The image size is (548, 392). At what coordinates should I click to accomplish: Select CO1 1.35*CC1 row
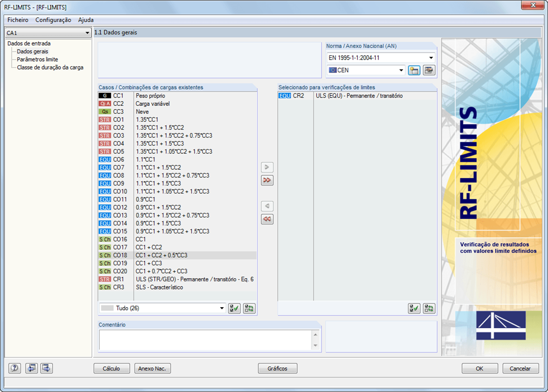pos(177,120)
